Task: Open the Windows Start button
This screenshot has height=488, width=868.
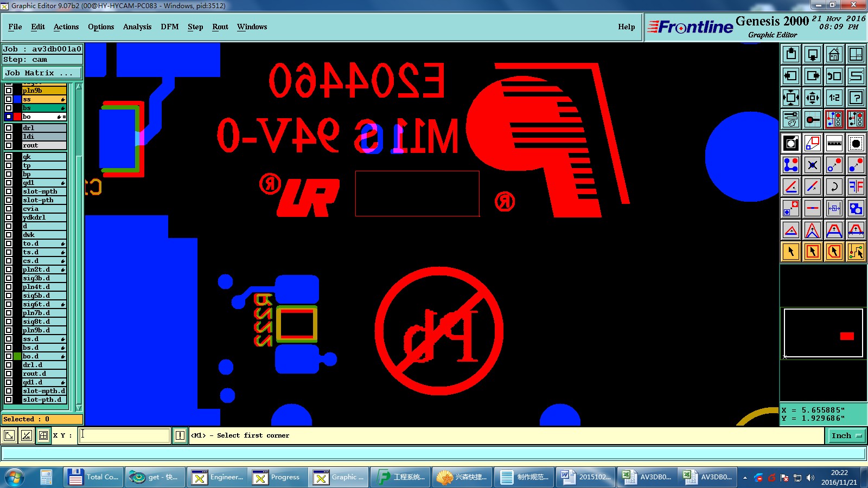Action: tap(15, 477)
